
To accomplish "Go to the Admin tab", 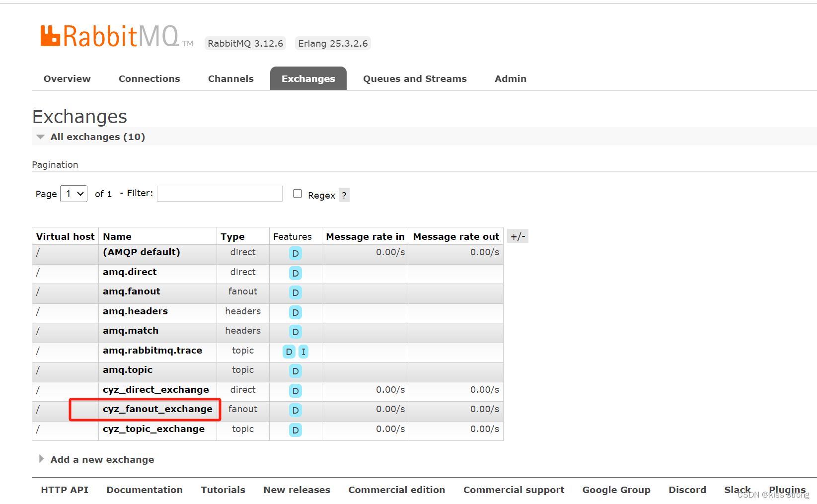I will (x=511, y=78).
